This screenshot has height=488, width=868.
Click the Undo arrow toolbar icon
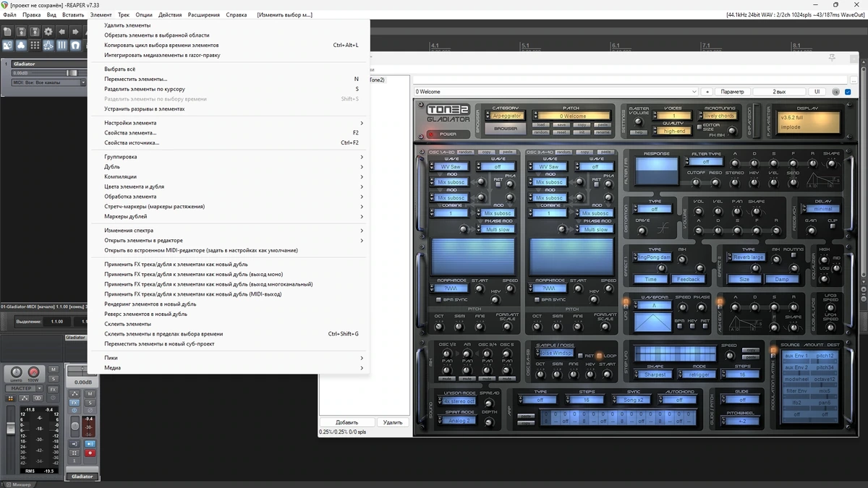[x=62, y=32]
